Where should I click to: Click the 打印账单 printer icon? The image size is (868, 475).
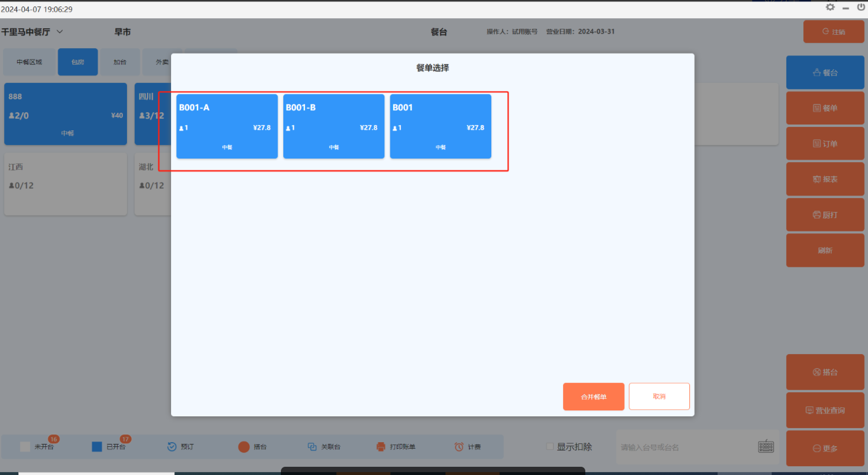[381, 447]
